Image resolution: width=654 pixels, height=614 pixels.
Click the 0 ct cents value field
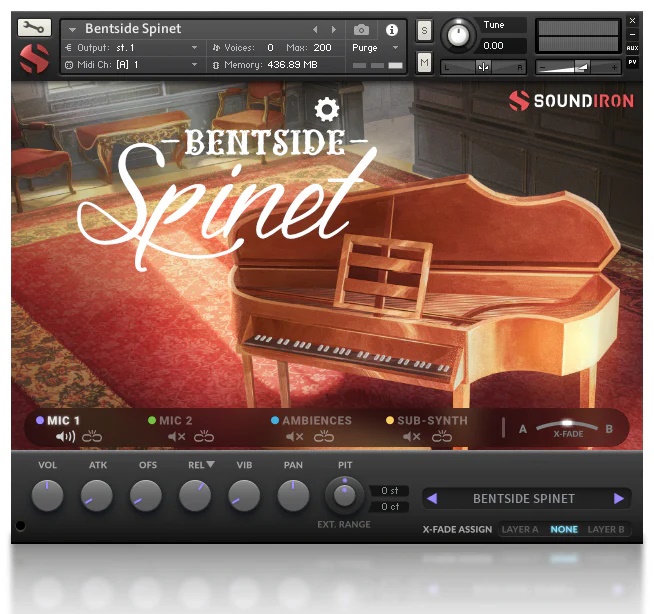(x=390, y=506)
